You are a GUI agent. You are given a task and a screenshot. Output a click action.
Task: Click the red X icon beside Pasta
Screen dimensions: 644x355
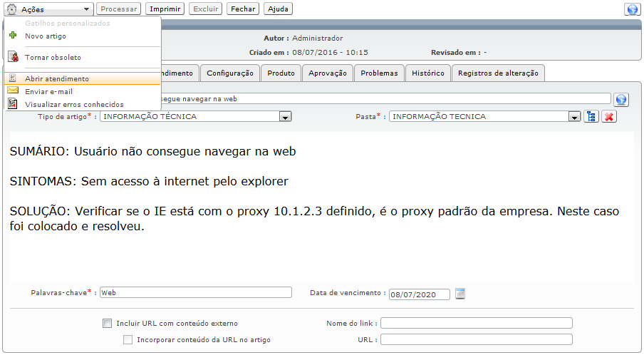point(608,116)
